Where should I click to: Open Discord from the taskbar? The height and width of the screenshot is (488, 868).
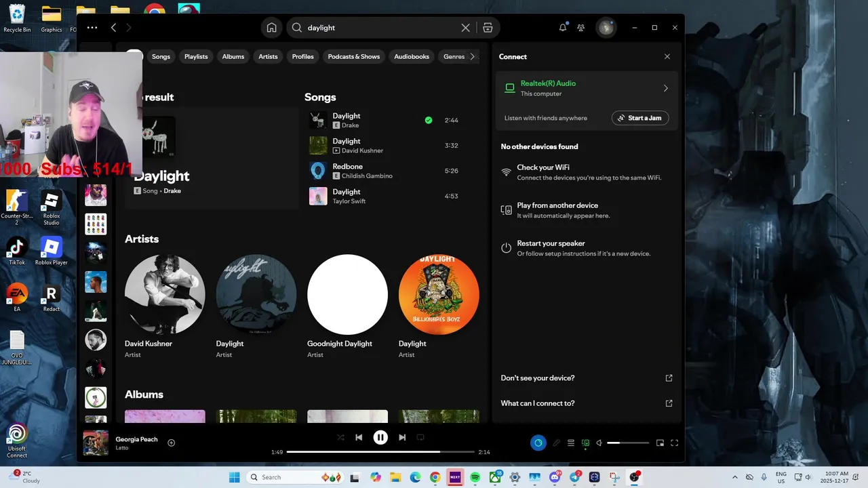click(x=555, y=477)
